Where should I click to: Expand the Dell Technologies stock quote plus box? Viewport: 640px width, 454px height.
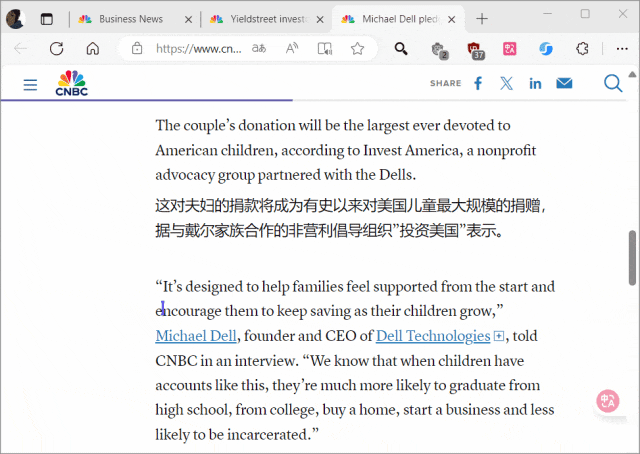498,336
